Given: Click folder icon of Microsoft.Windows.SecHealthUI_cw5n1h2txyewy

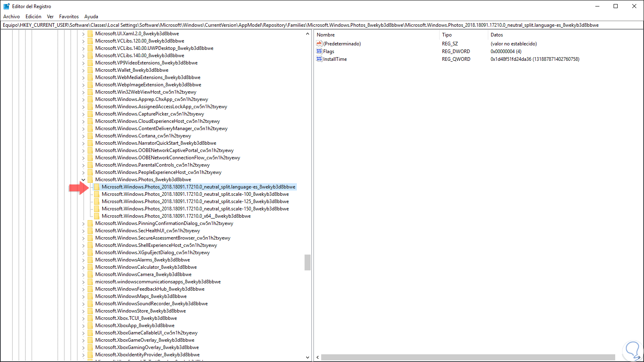Looking at the screenshot, I should coord(90,231).
